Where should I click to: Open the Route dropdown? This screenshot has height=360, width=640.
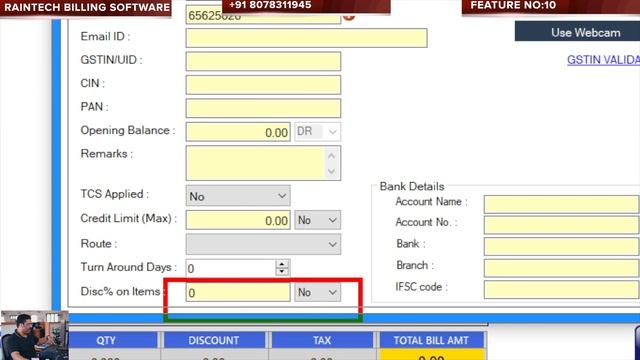tap(263, 244)
